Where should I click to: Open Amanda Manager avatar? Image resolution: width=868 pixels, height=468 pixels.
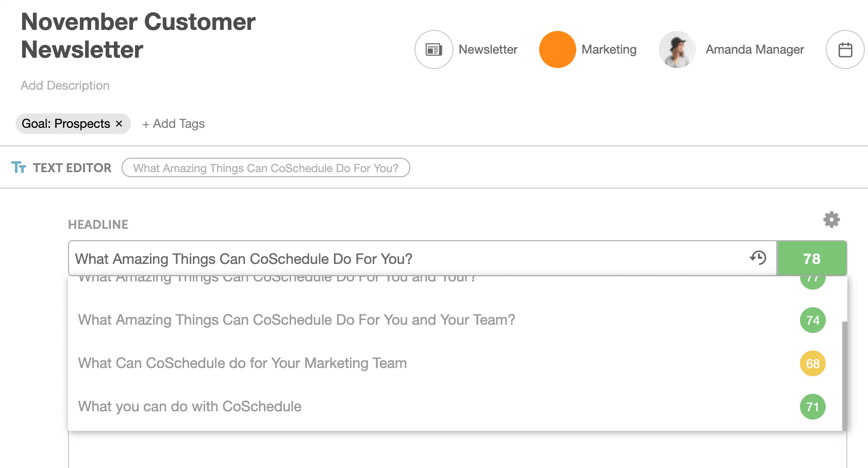(x=677, y=49)
